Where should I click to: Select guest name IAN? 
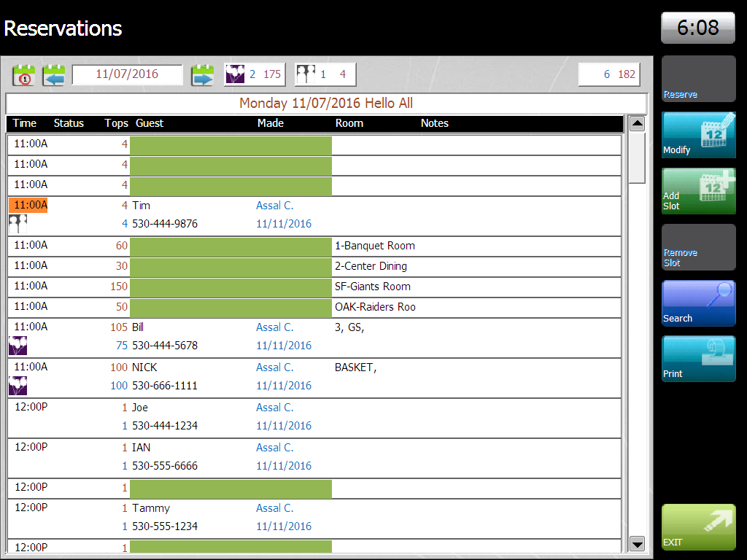pos(141,448)
